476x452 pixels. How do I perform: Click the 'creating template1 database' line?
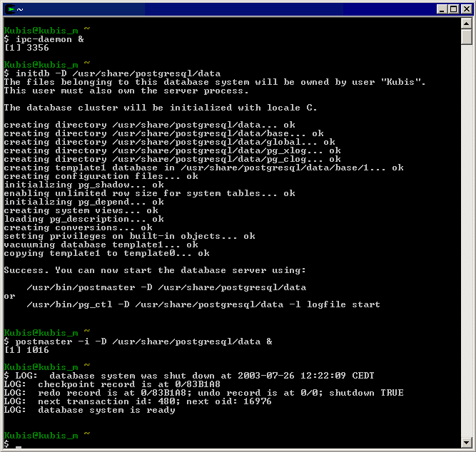pos(204,168)
